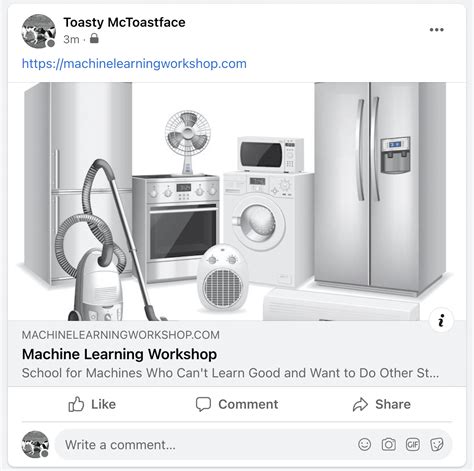Select the Comment button text
This screenshot has width=474, height=471.
point(248,404)
